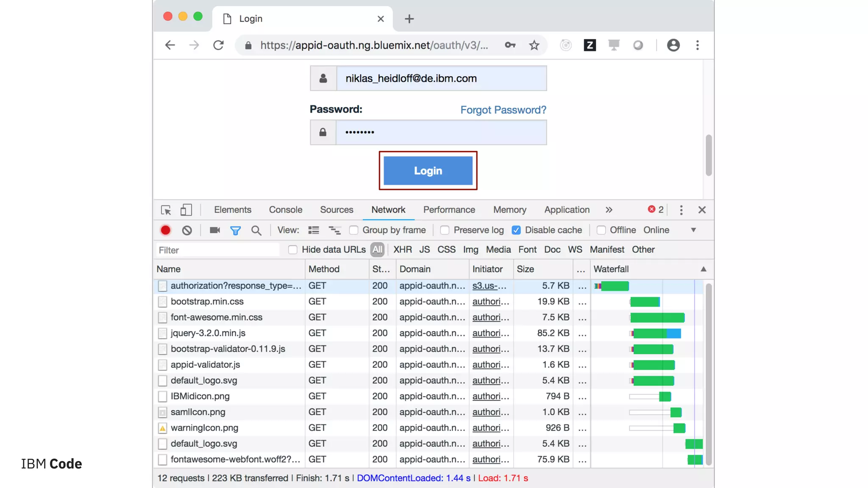Toggle the network filter funnel icon

[235, 230]
